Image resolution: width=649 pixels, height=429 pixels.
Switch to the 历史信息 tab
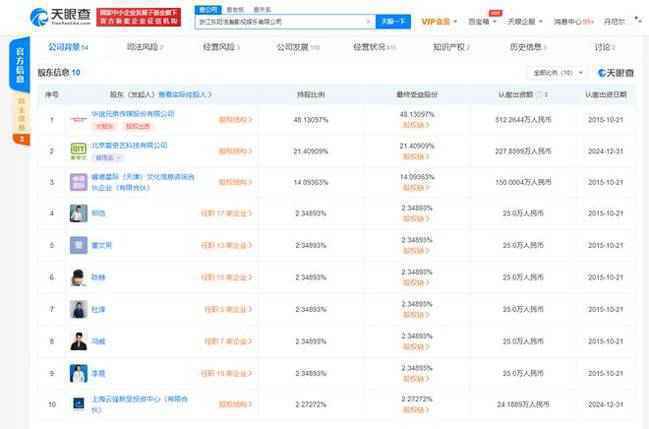coord(528,47)
